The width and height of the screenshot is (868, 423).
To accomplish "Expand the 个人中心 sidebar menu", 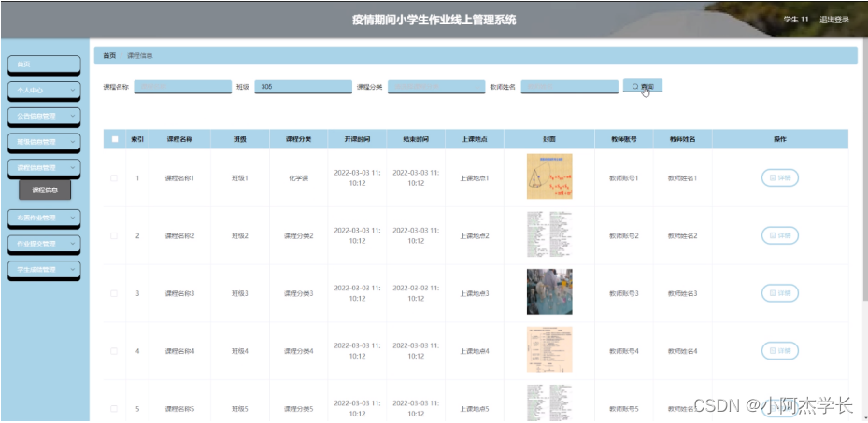I will (x=44, y=91).
